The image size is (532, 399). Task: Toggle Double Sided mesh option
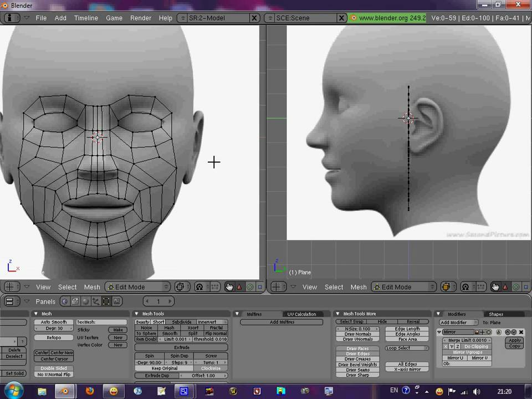pos(53,368)
